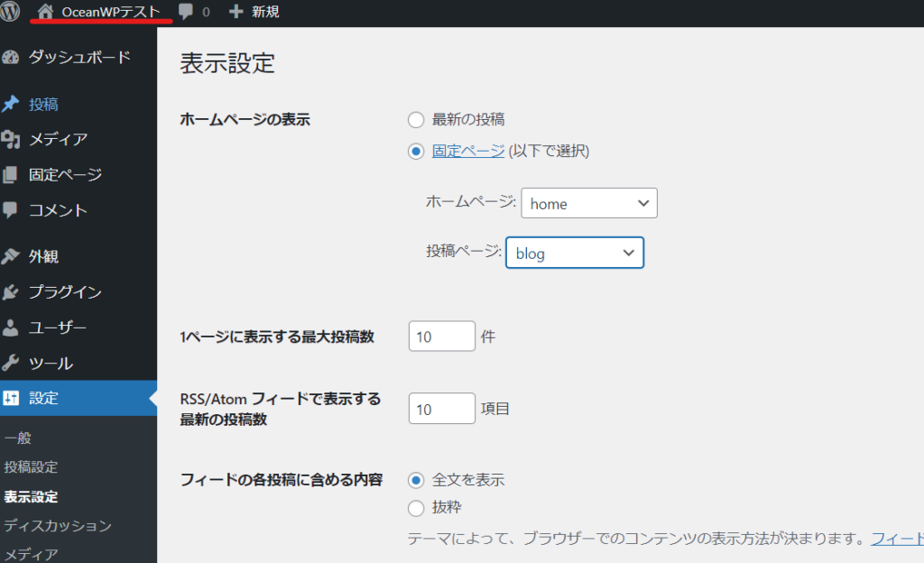Screen dimensions: 924x563
Task: Follow the 固定ページ hyperlink
Action: [468, 152]
